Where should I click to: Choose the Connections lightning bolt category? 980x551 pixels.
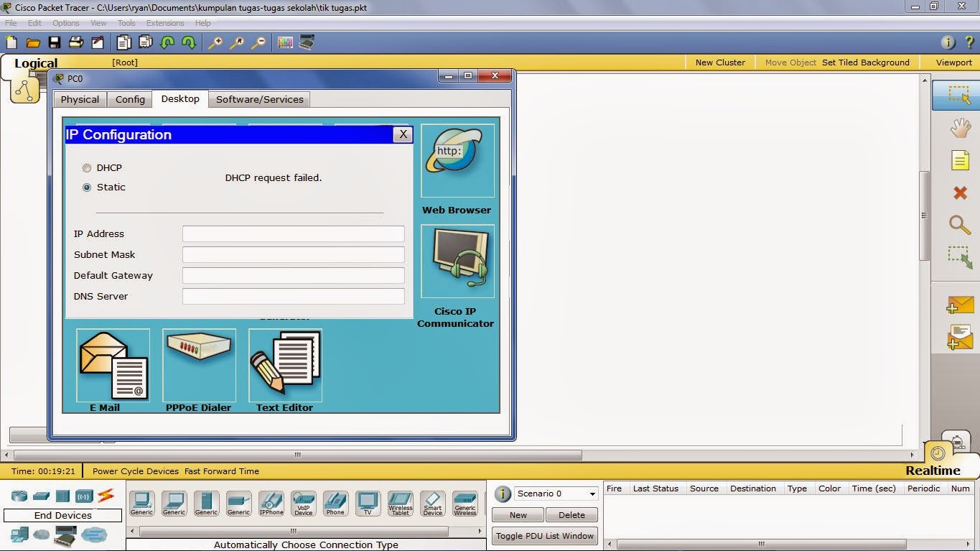[106, 495]
